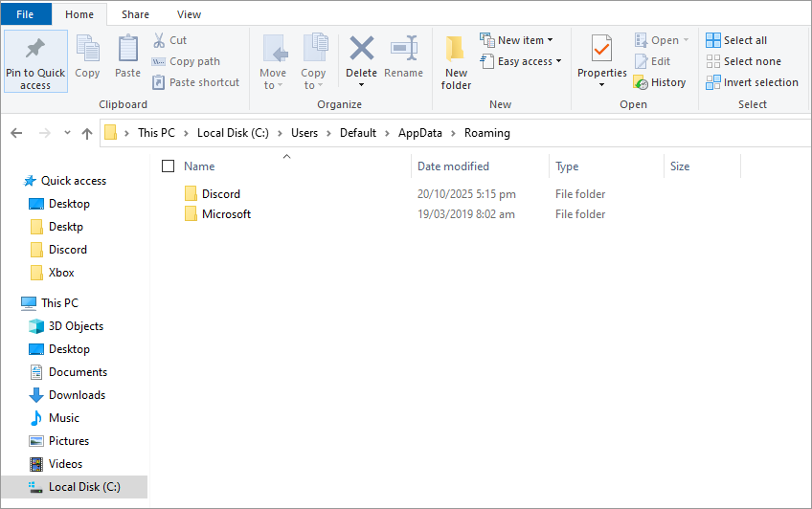Click Invert selection in the ribbon
The height and width of the screenshot is (509, 812).
[752, 82]
